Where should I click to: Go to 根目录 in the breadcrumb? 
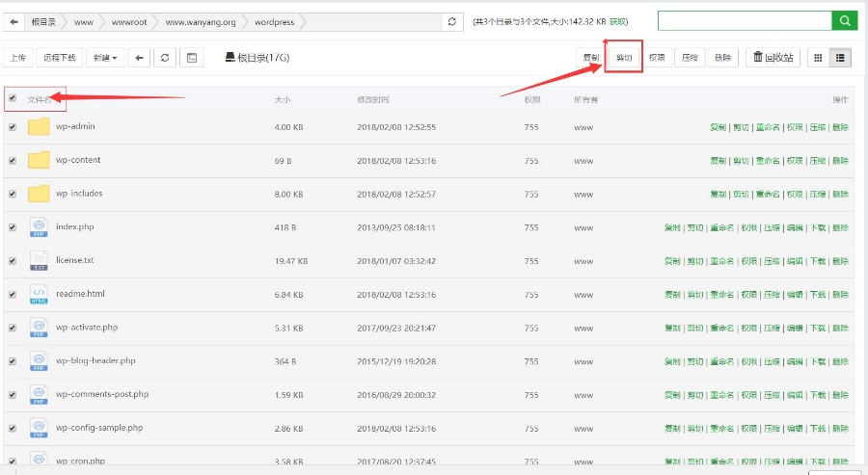pyautogui.click(x=43, y=22)
